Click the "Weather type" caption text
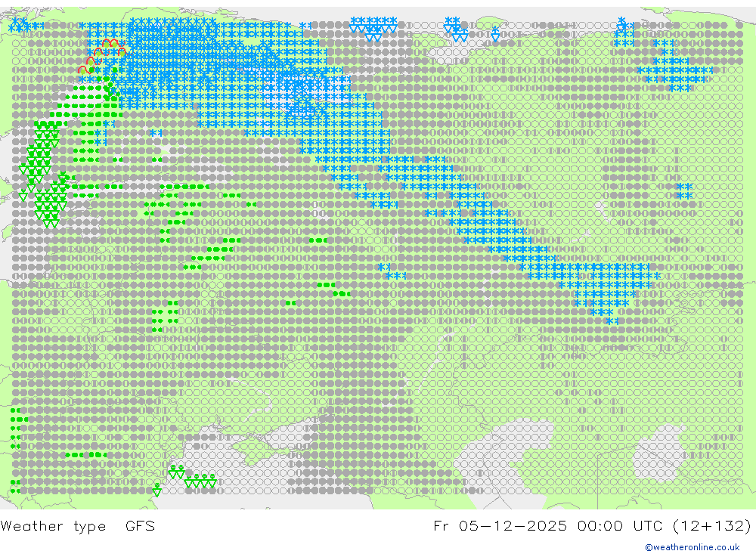Screen dimensions: 756x554 [53, 526]
